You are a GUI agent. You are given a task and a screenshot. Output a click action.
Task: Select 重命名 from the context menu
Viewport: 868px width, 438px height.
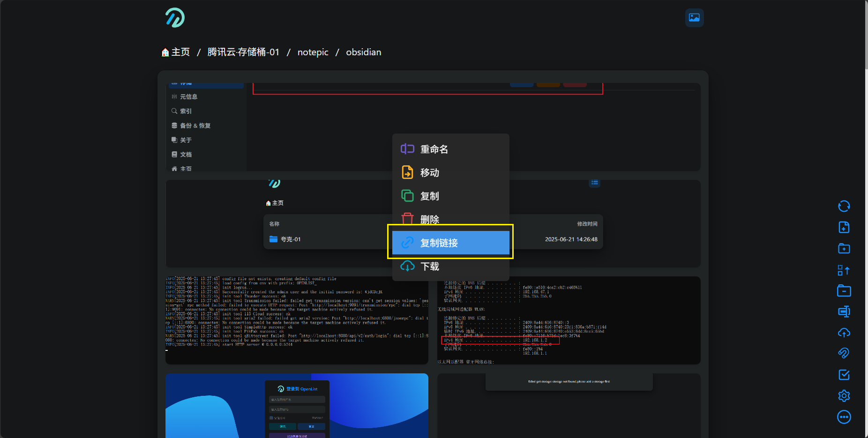coord(434,149)
